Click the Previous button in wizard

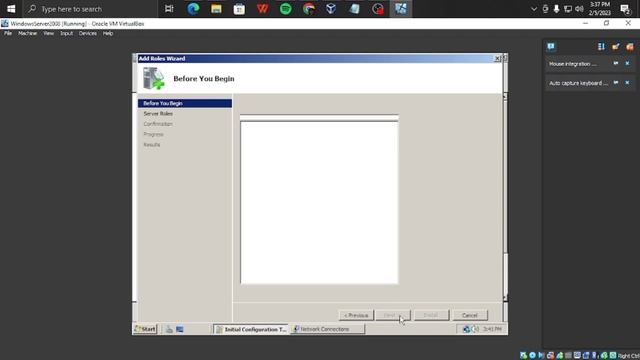coord(356,315)
